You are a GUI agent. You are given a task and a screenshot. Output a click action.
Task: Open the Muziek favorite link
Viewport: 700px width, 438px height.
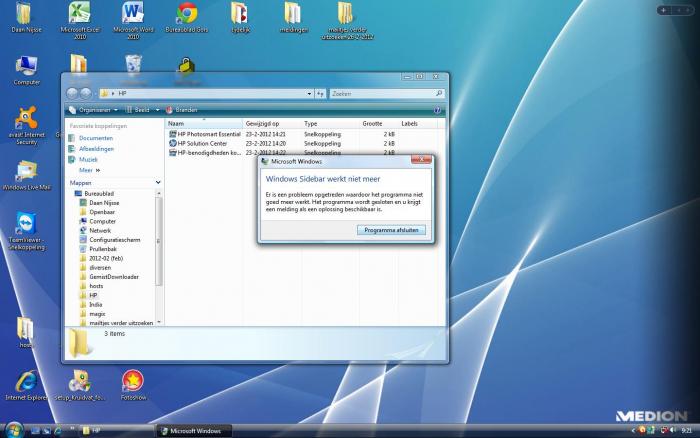83,159
